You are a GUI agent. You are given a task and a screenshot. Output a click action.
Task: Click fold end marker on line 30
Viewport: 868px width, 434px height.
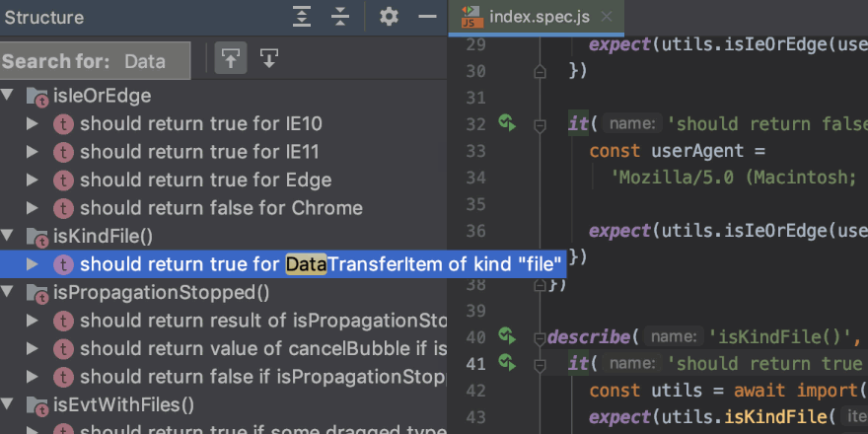(540, 71)
